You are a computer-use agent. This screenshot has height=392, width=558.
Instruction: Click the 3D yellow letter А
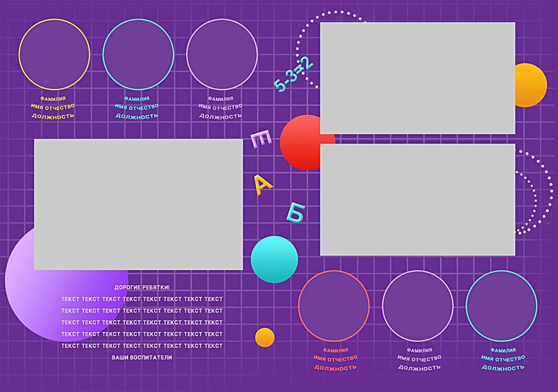tap(264, 185)
